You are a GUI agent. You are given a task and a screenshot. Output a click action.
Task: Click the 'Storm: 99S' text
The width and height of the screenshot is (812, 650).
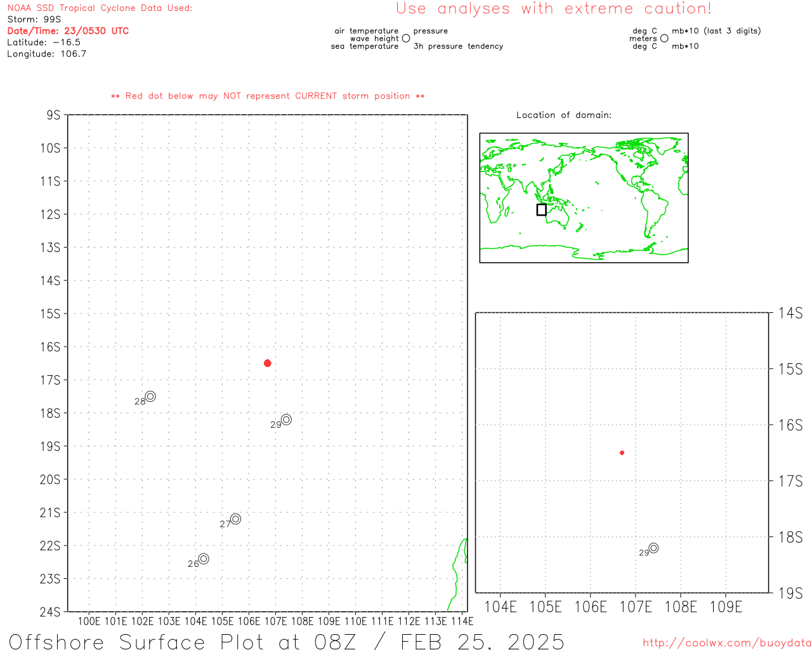(x=34, y=20)
